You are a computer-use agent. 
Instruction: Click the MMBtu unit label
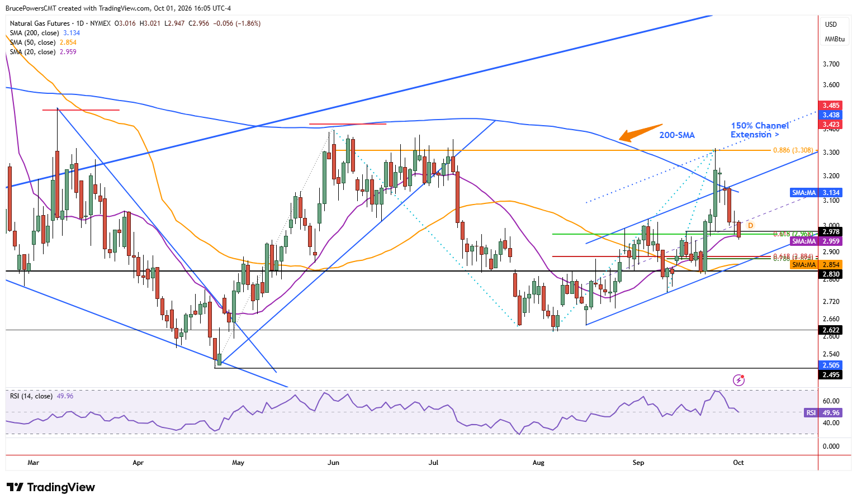click(x=835, y=39)
